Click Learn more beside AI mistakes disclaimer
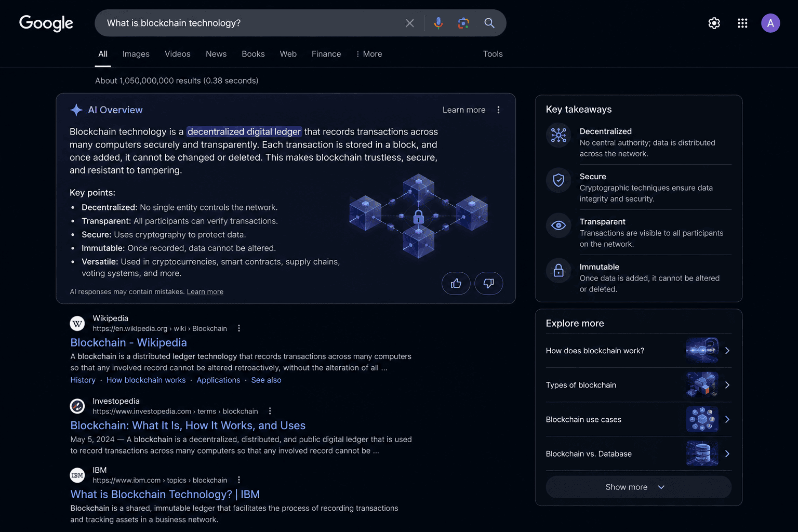 point(205,291)
